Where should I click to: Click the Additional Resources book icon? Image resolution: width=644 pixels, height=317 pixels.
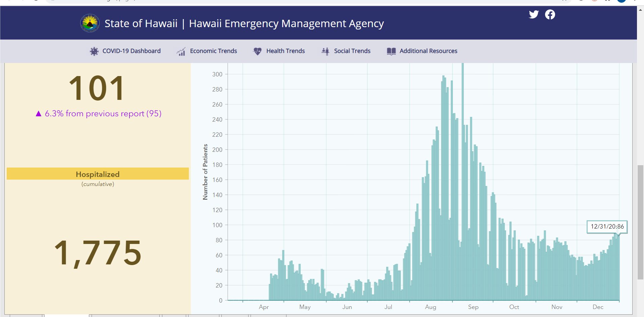tap(391, 51)
